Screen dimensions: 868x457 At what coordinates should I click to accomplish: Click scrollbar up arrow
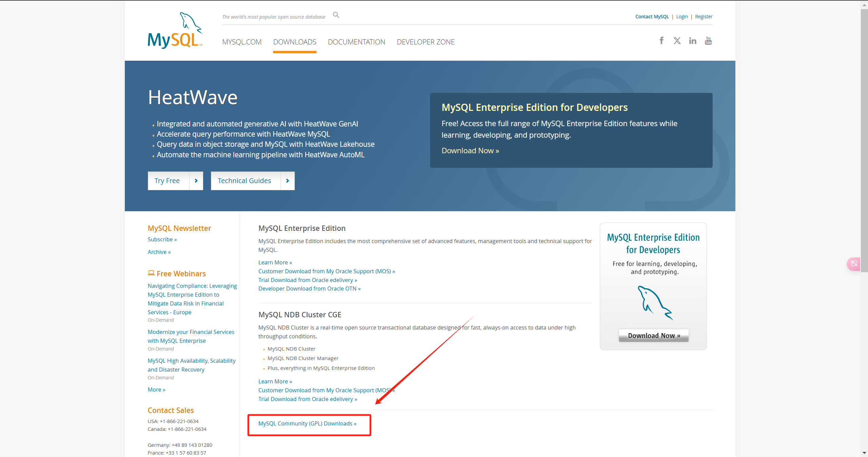[864, 5]
